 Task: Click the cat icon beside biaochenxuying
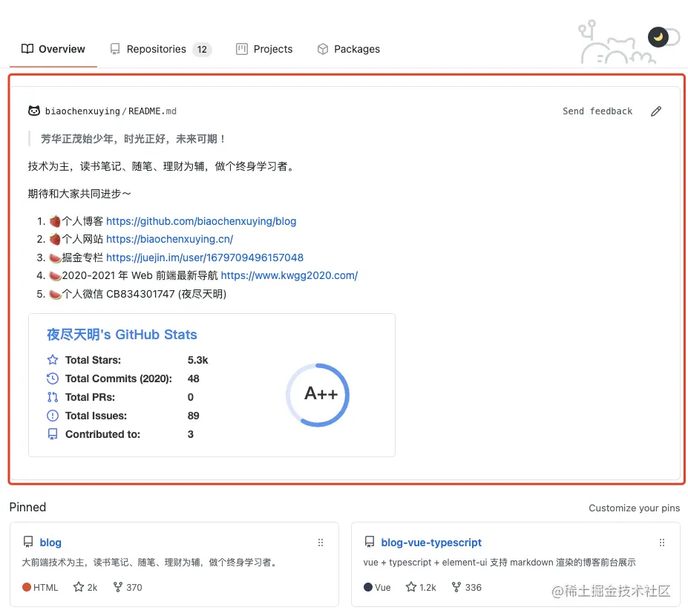pos(34,111)
